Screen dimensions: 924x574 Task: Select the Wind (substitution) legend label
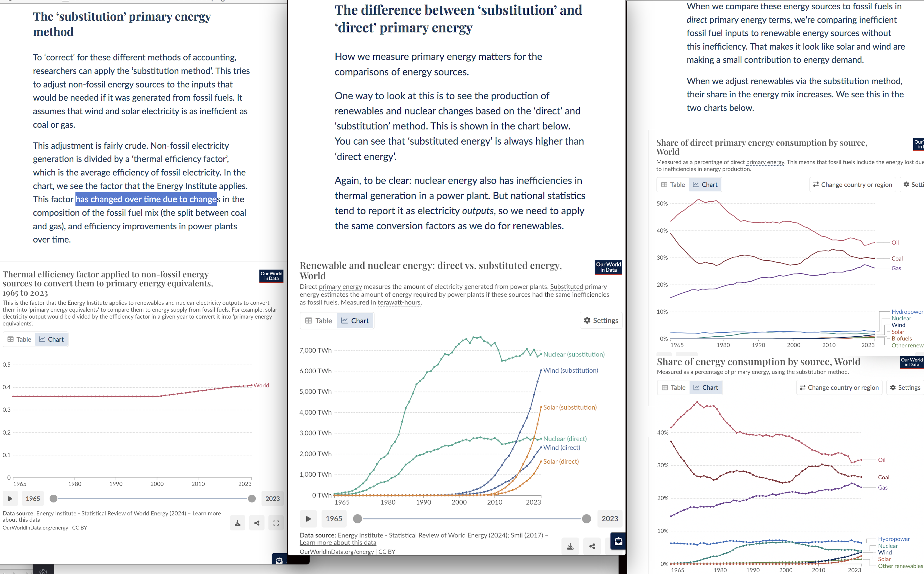570,370
